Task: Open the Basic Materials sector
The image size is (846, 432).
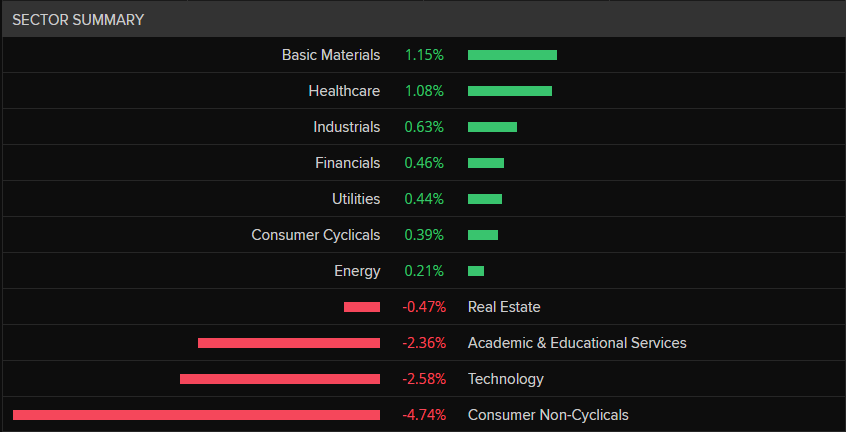Action: (331, 55)
